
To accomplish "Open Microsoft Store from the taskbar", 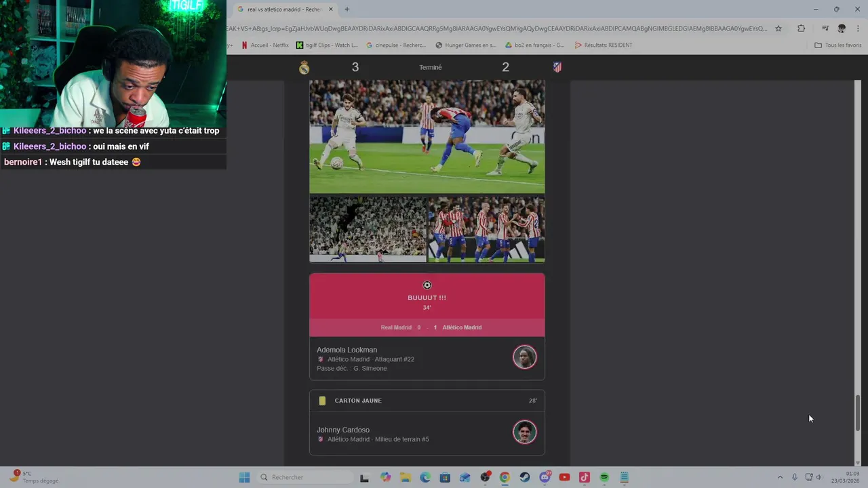I will [x=445, y=477].
